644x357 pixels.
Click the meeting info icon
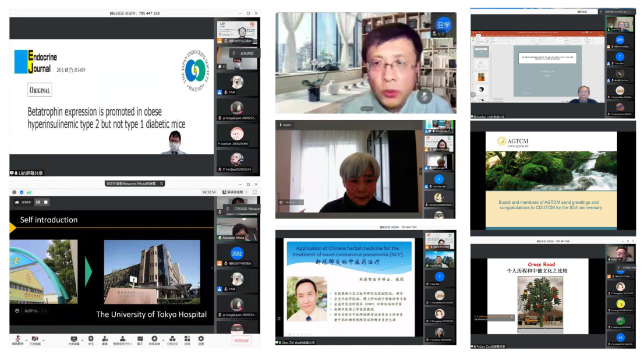point(13,192)
